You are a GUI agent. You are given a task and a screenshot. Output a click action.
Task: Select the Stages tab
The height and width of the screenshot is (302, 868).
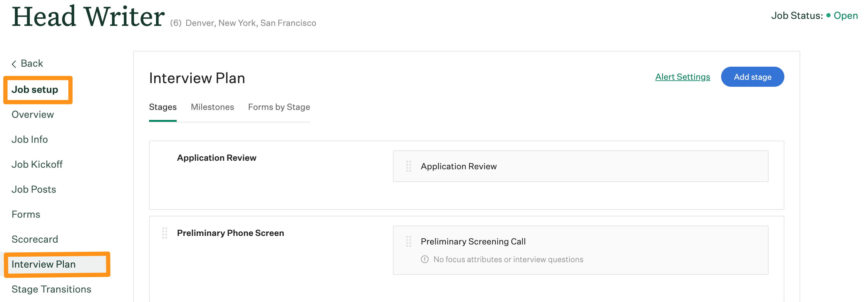(x=163, y=107)
